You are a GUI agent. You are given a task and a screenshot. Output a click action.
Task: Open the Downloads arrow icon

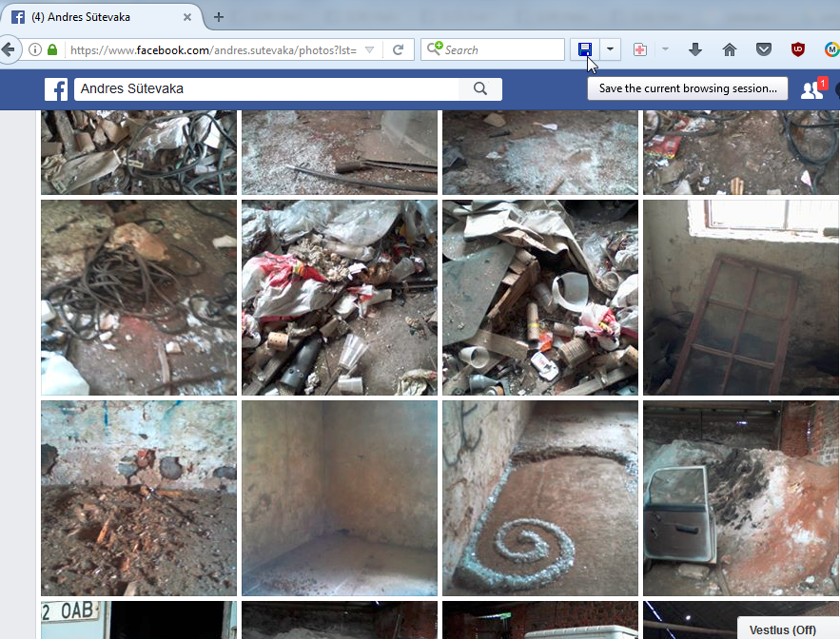click(694, 49)
